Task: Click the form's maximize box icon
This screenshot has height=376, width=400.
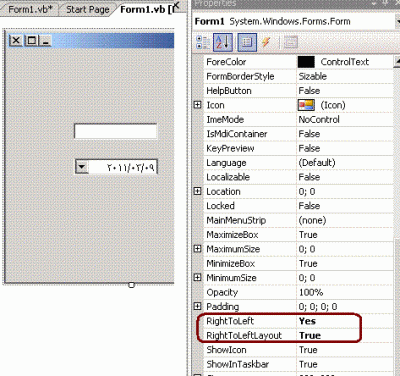Action: pyautogui.click(x=32, y=41)
